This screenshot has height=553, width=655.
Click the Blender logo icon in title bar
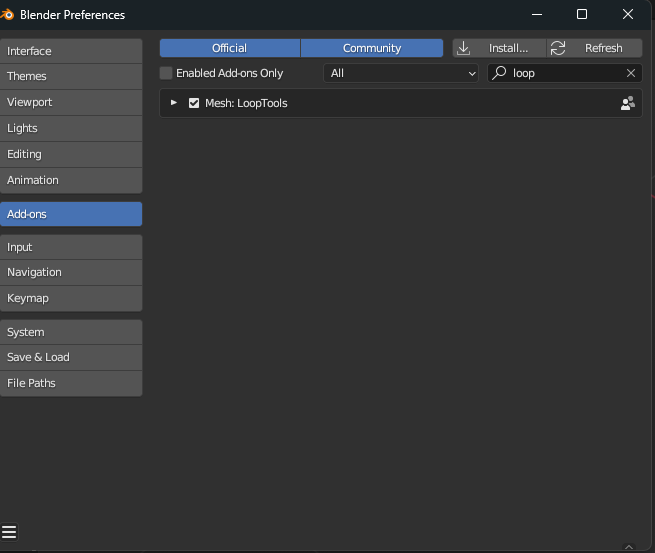(7, 15)
